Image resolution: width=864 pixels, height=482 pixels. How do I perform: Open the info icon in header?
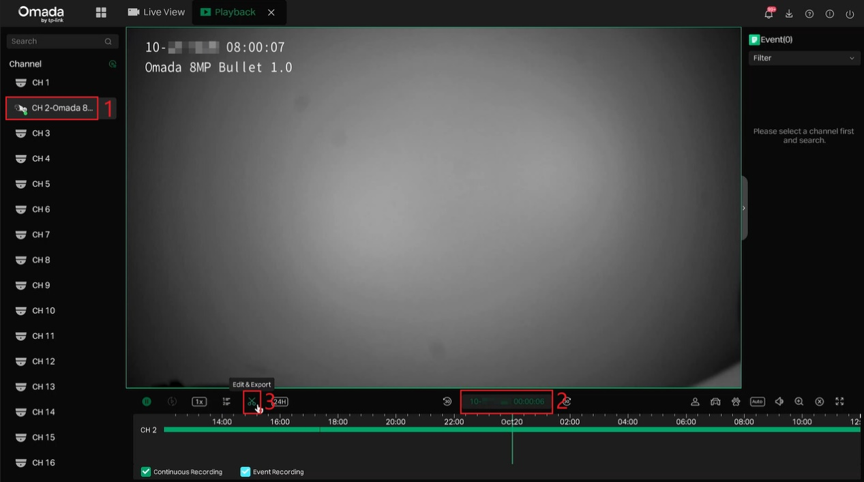coord(829,14)
